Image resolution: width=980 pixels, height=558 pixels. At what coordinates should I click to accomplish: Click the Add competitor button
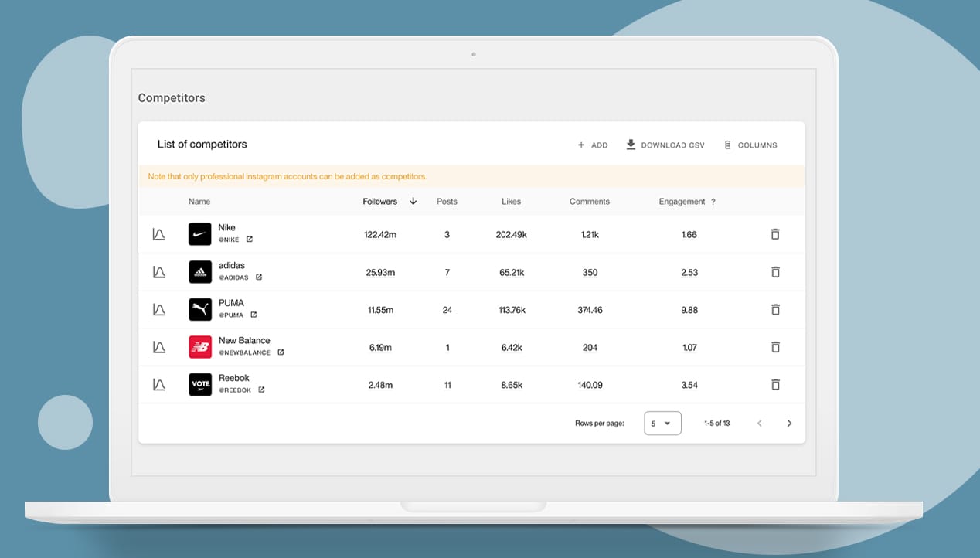coord(593,145)
